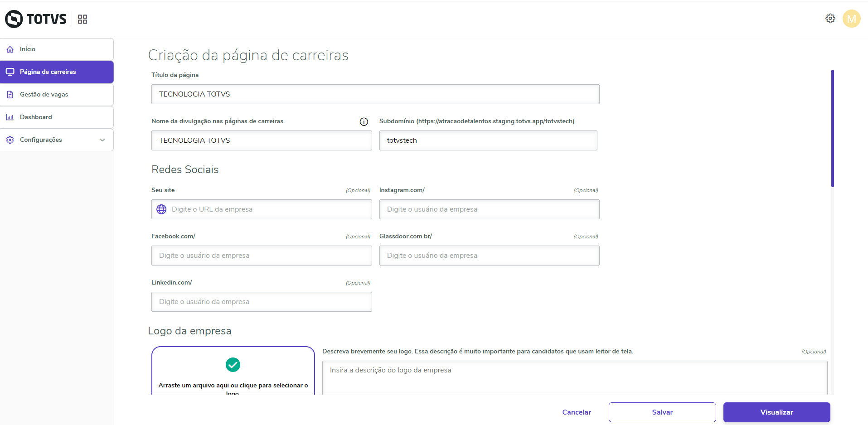This screenshot has width=868, height=425.
Task: Click the Subdomínio label text
Action: [x=477, y=121]
